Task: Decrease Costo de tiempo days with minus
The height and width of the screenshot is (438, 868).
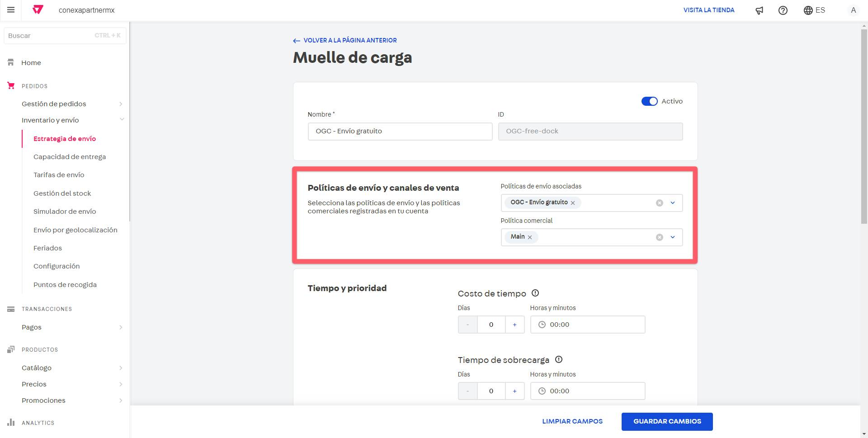Action: click(x=468, y=325)
